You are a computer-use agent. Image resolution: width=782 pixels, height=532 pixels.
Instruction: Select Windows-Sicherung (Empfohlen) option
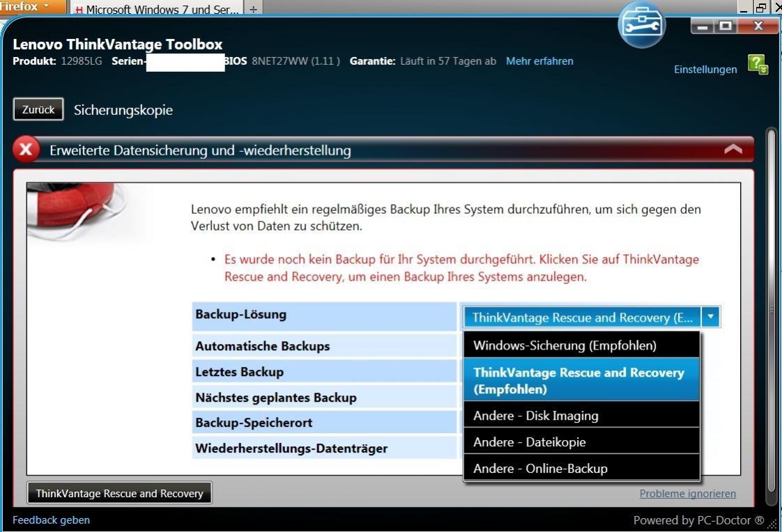point(581,345)
